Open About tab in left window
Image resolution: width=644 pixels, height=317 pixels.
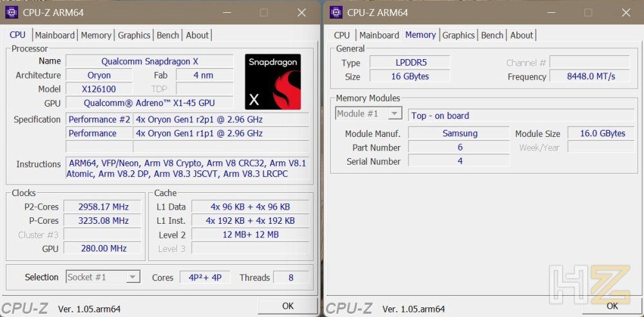(197, 35)
